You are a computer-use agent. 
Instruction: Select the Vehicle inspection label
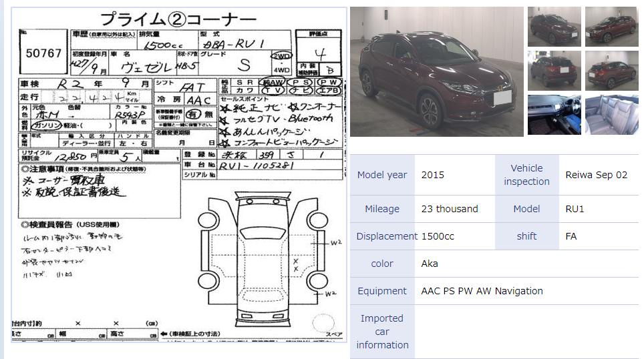point(526,175)
